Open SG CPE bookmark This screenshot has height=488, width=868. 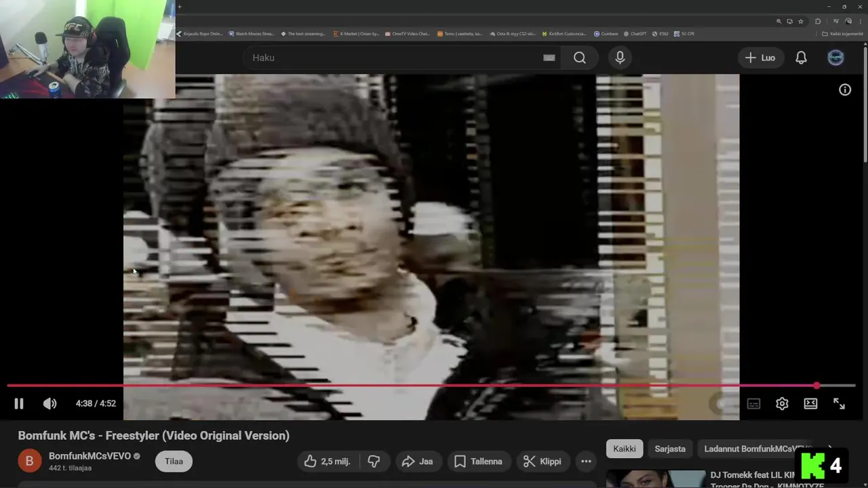[684, 33]
